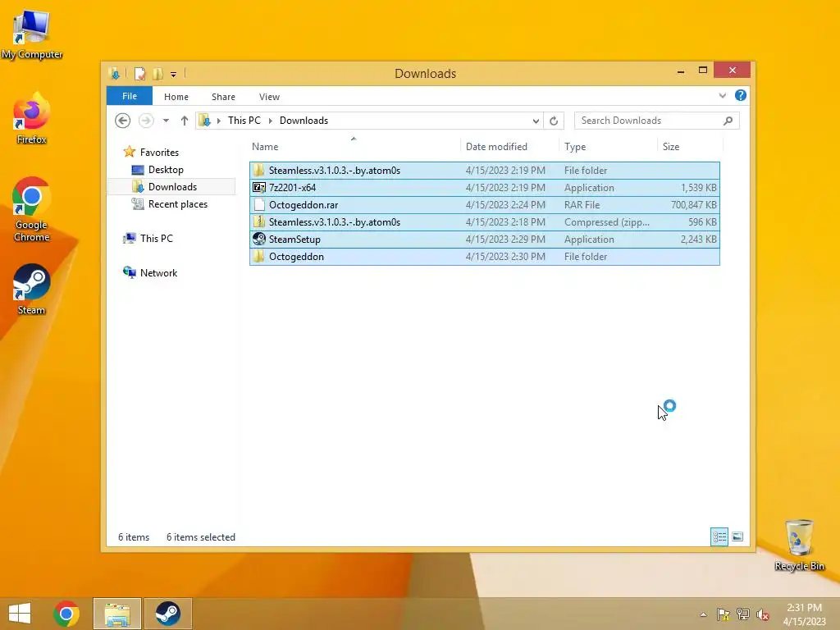Expand the ribbon with the chevron
The width and height of the screenshot is (840, 630).
coord(723,95)
